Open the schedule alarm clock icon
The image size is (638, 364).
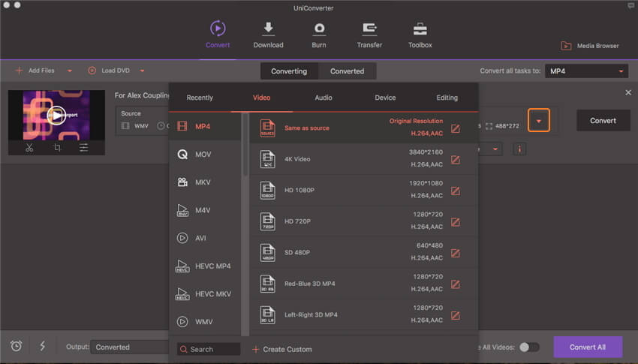17,346
